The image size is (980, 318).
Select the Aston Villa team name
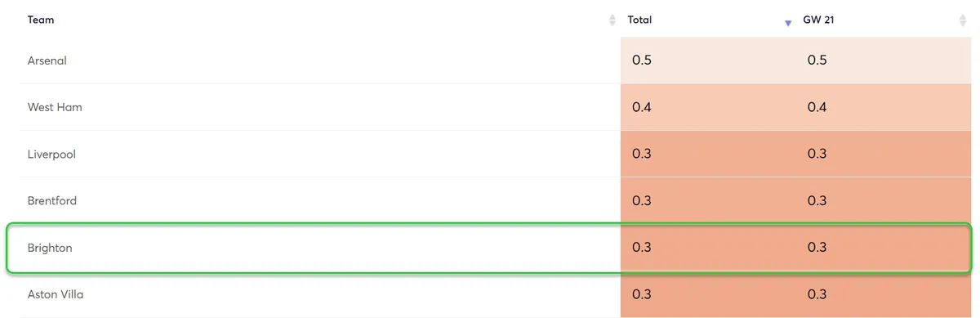point(56,294)
